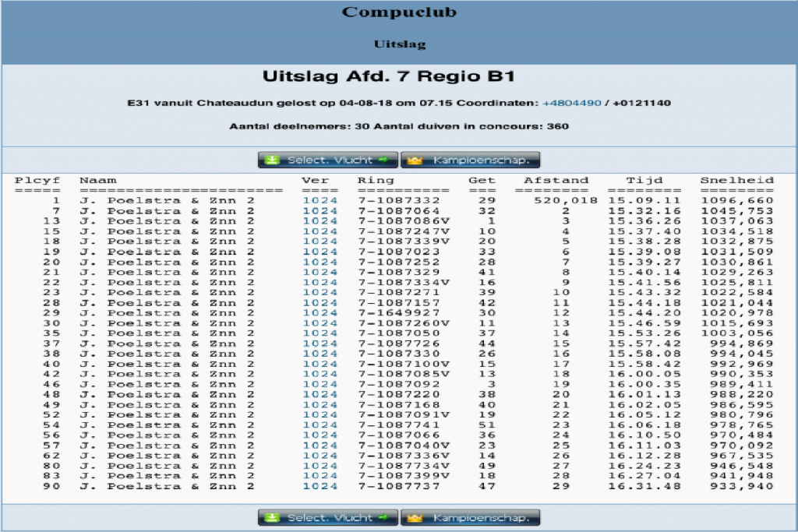This screenshot has height=532, width=798.
Task: Follow 1024 link for ring 7-1087741
Action: [x=320, y=425]
